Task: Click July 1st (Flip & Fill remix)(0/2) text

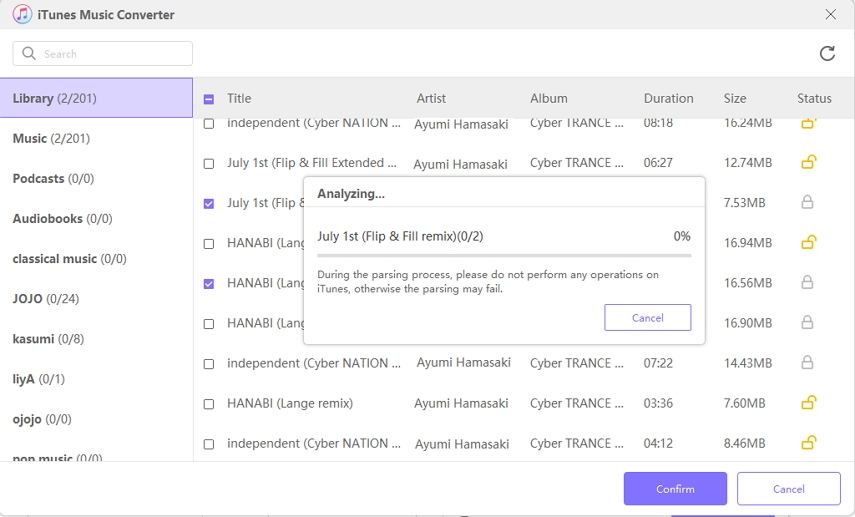Action: click(400, 236)
